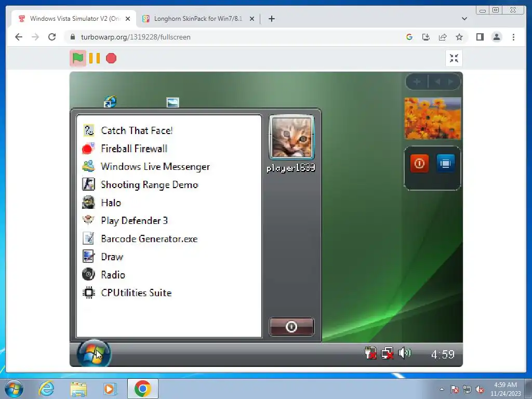The height and width of the screenshot is (399, 532).
Task: Reload the page
Action: (52, 37)
